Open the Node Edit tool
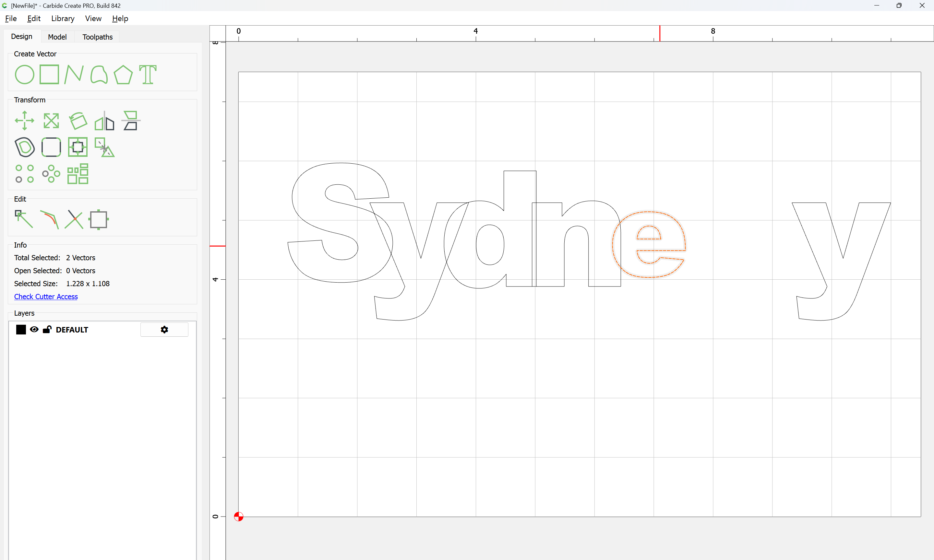The height and width of the screenshot is (560, 934). 24,219
